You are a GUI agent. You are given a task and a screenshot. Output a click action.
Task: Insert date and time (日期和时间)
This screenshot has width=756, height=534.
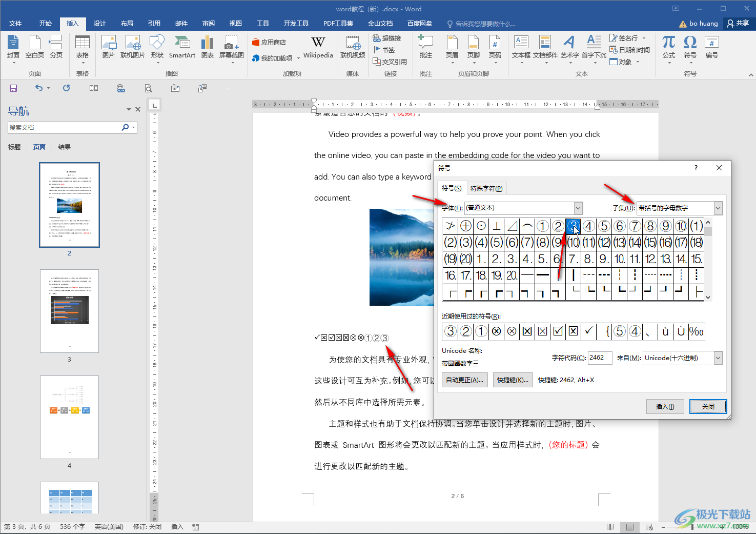(x=630, y=50)
